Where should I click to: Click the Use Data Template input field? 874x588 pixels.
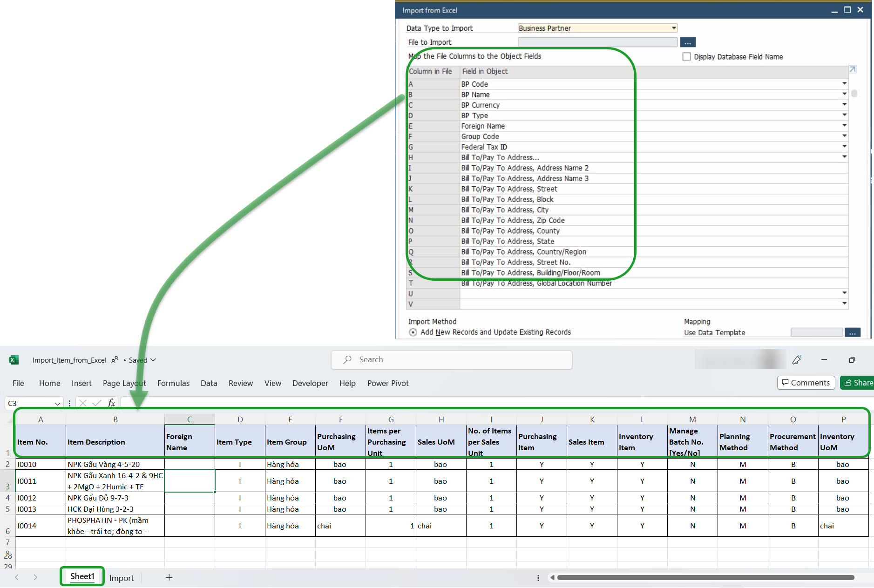tap(817, 332)
